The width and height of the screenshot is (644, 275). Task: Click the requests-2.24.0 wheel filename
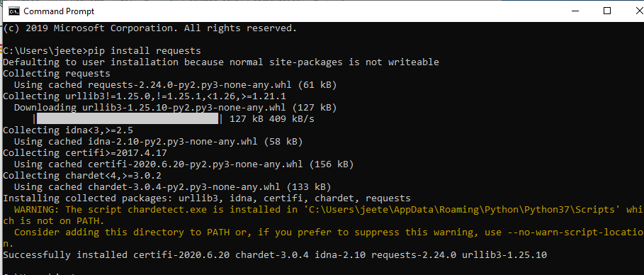tap(190, 85)
